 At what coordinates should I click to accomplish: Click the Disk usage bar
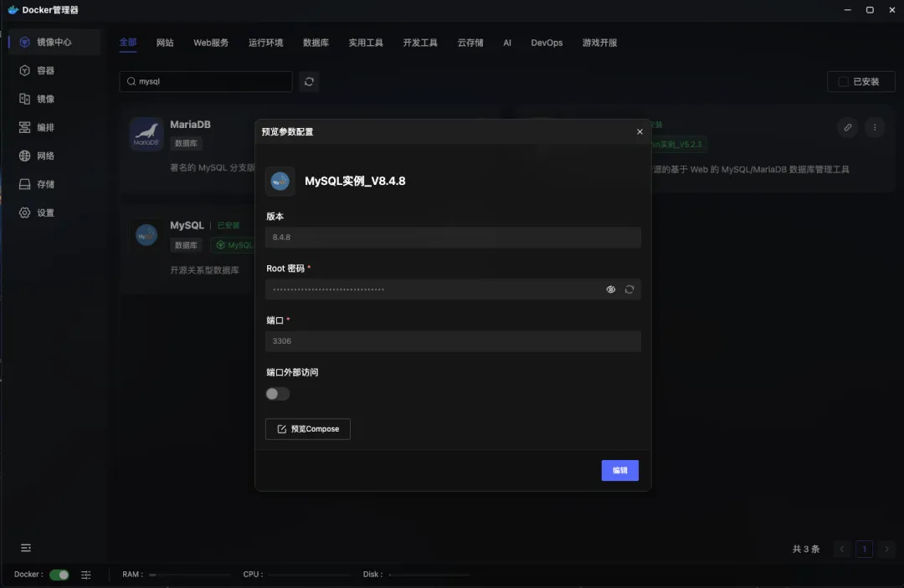coord(429,575)
